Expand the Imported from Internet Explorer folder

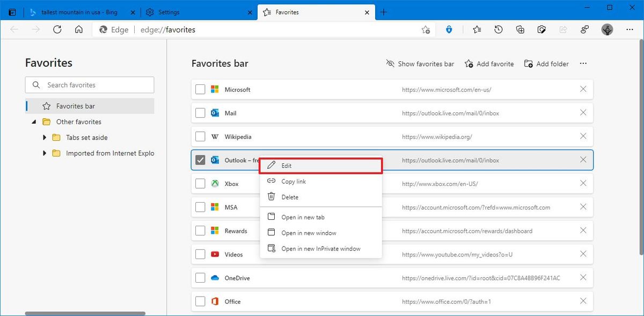(45, 153)
